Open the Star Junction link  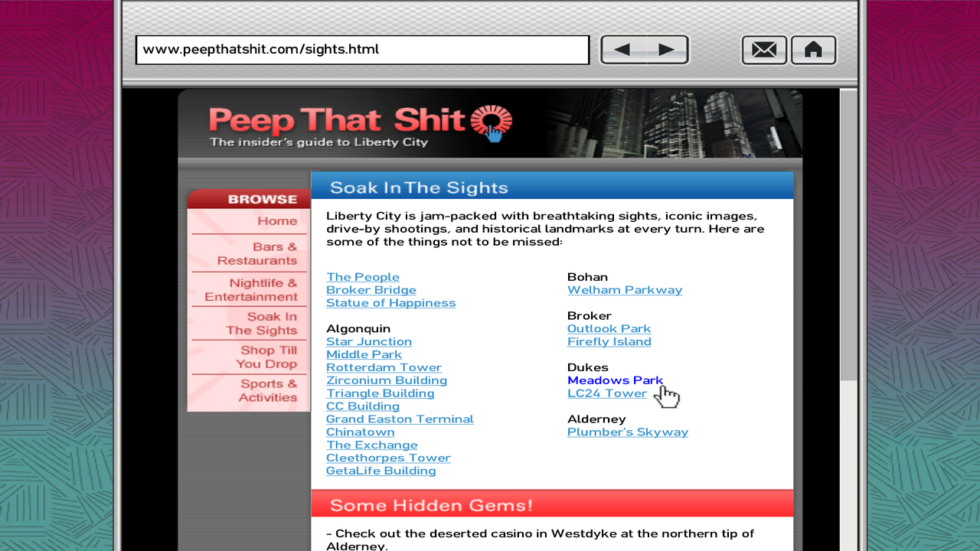point(369,341)
